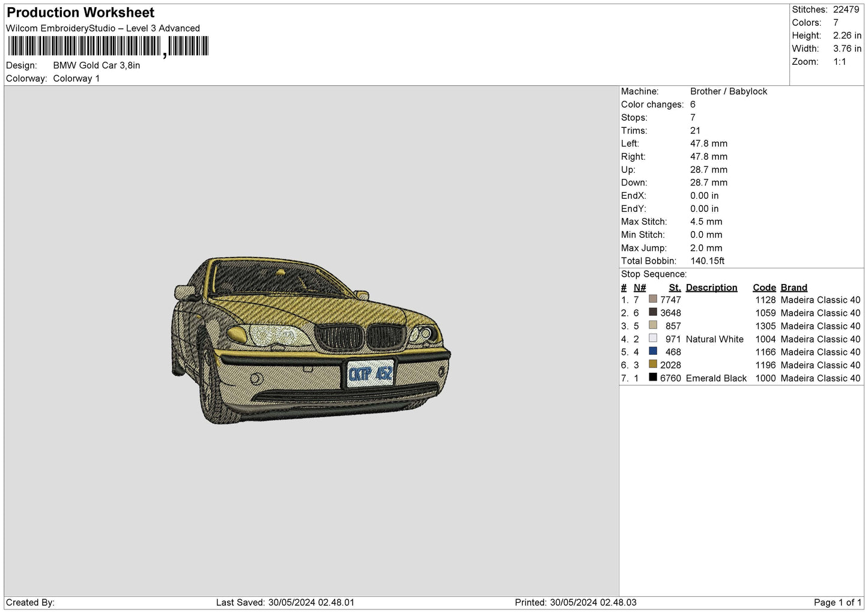Click the code 1305 in stop row 3
868x613 pixels.
click(765, 326)
